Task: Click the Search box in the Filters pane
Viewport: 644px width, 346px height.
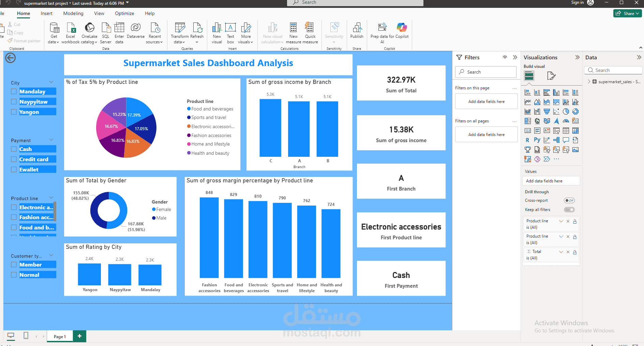Action: click(485, 72)
